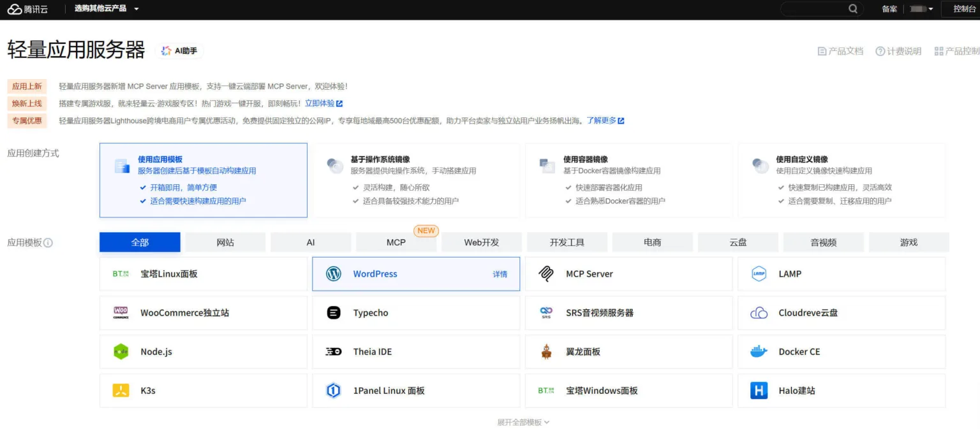Switch to the 音视频 template tab
Screen dimensions: 980x429
coord(824,242)
